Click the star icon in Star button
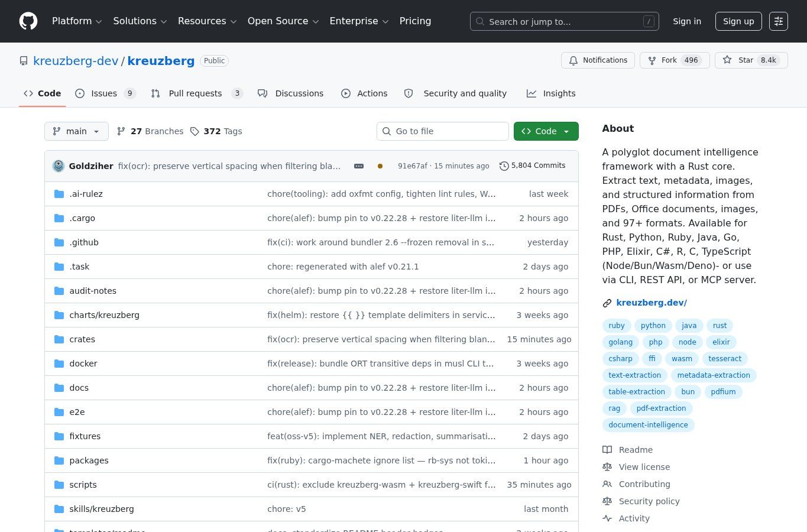 [x=727, y=60]
